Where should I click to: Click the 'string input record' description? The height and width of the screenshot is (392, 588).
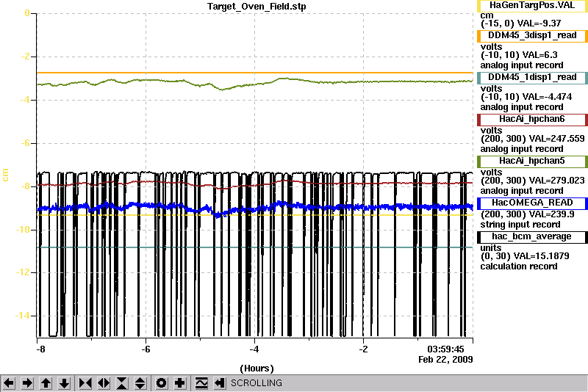click(x=520, y=225)
